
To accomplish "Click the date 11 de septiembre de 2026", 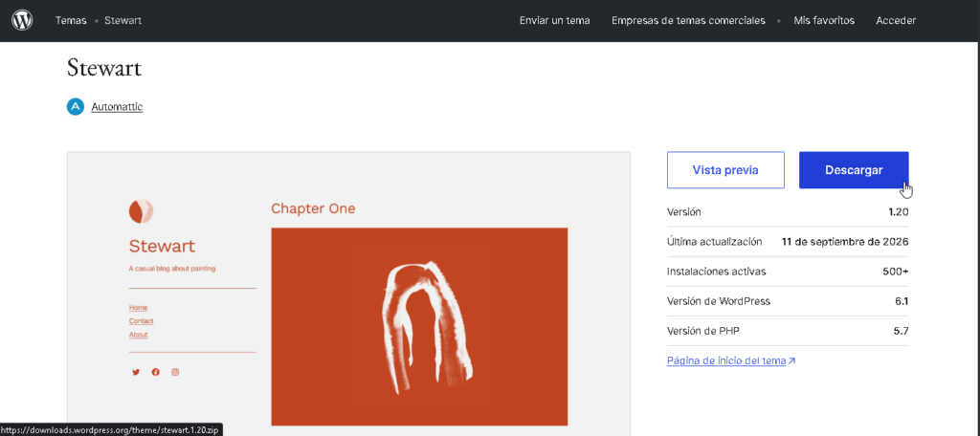I will point(845,242).
